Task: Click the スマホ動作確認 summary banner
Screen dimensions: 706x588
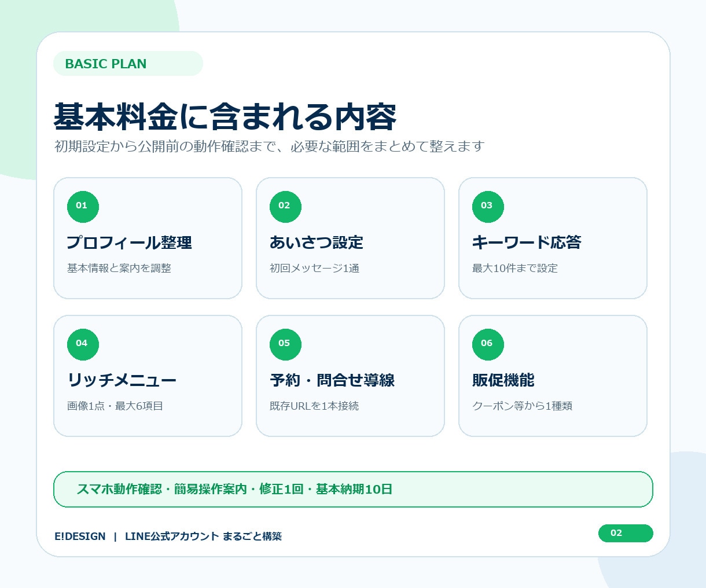Action: [353, 489]
